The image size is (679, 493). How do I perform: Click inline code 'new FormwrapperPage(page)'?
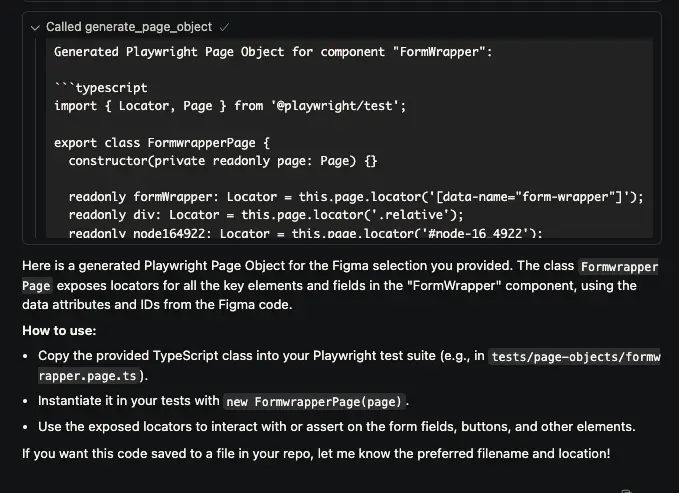coord(314,402)
